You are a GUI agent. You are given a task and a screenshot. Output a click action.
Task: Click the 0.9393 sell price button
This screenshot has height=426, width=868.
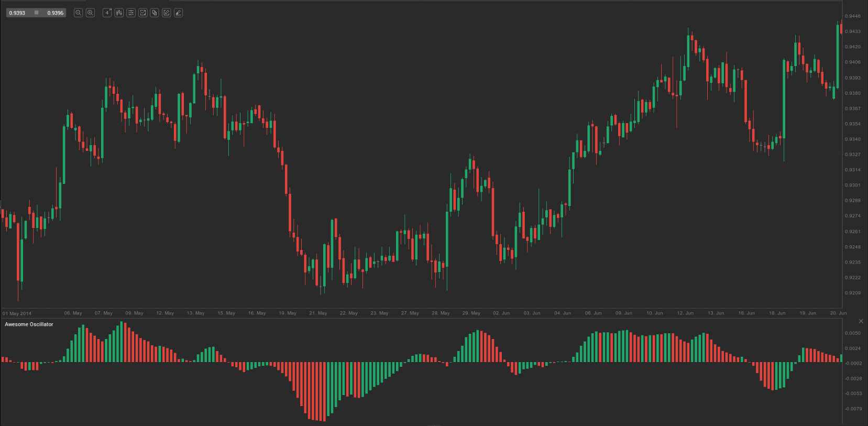click(17, 13)
